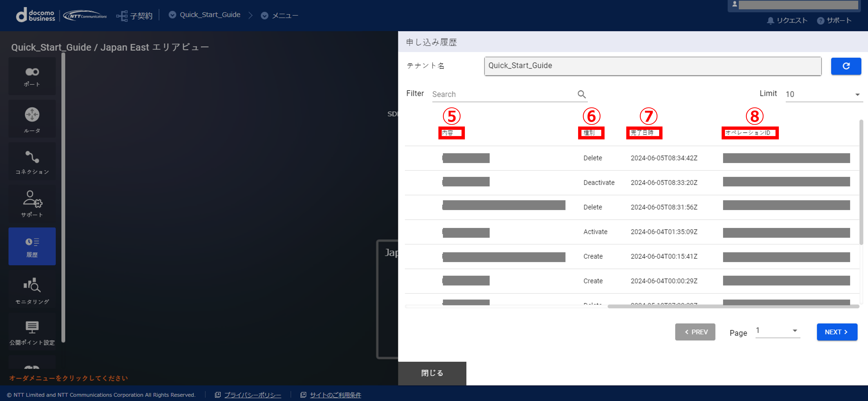Select the 履歴 history sidebar icon

click(x=32, y=246)
